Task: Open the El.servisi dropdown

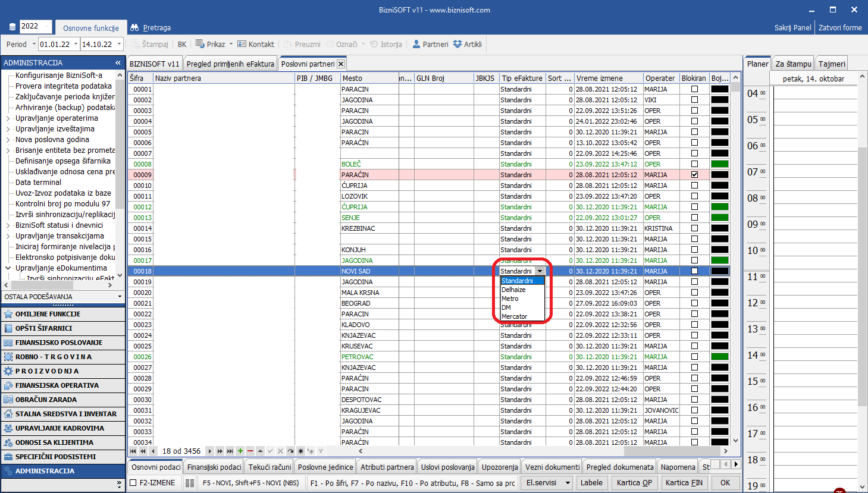Action: pyautogui.click(x=547, y=483)
